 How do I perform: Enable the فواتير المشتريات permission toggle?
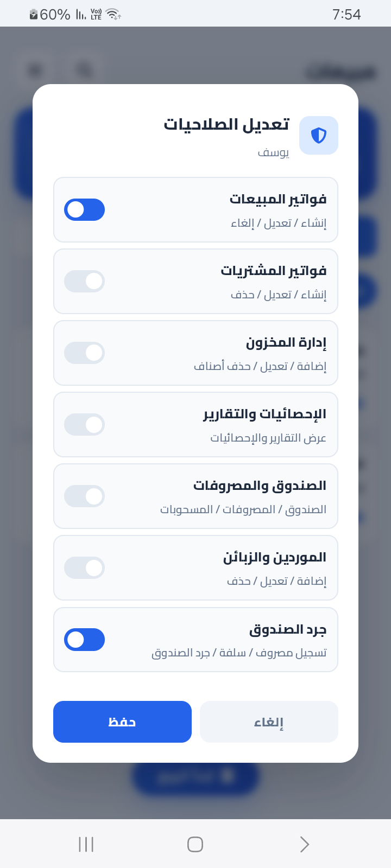click(85, 282)
